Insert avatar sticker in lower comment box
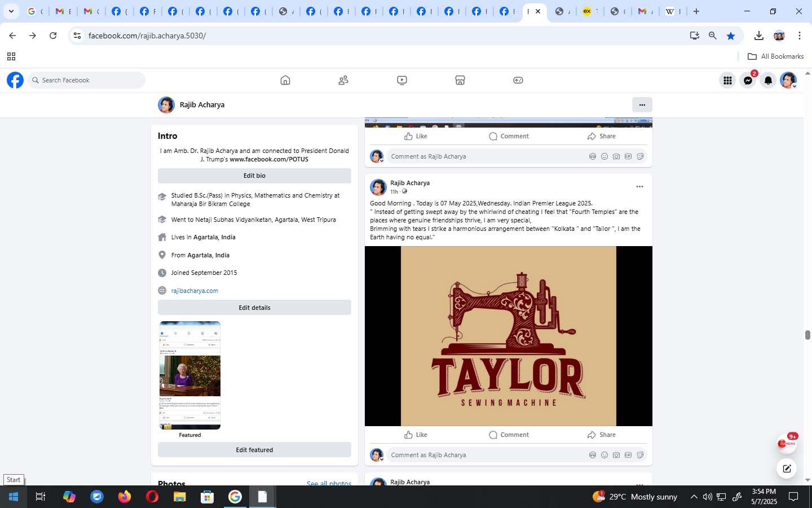 (x=593, y=455)
